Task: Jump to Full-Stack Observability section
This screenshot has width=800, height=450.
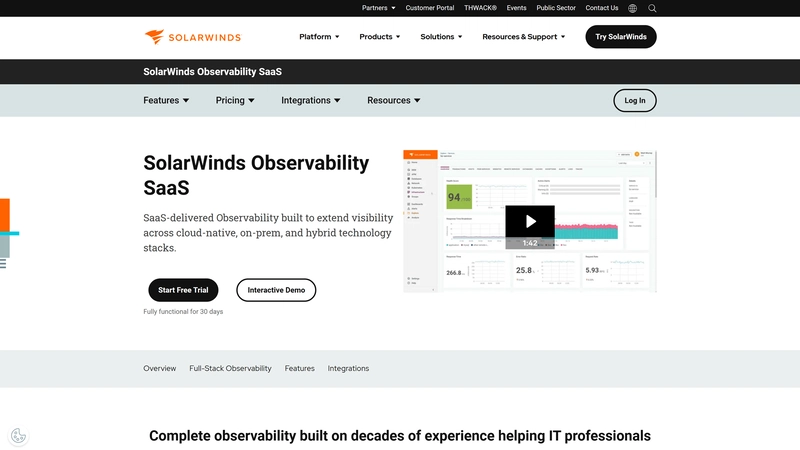Action: pyautogui.click(x=230, y=368)
